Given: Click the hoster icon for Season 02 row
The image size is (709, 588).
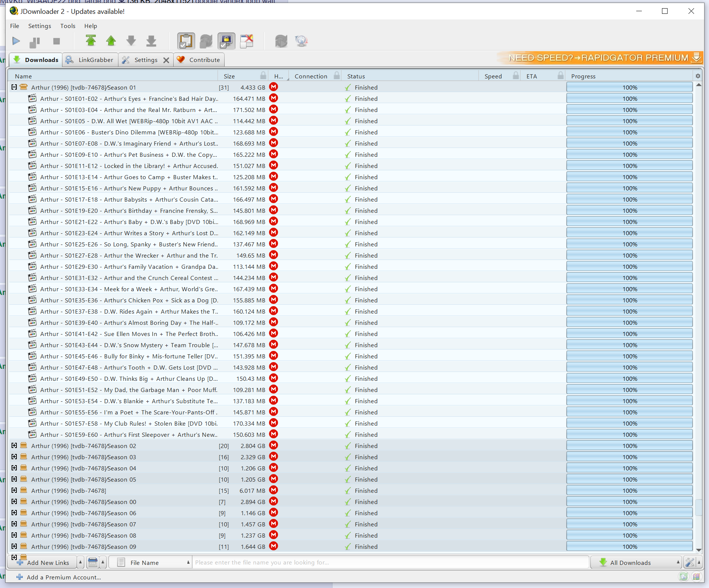Looking at the screenshot, I should click(x=274, y=445).
